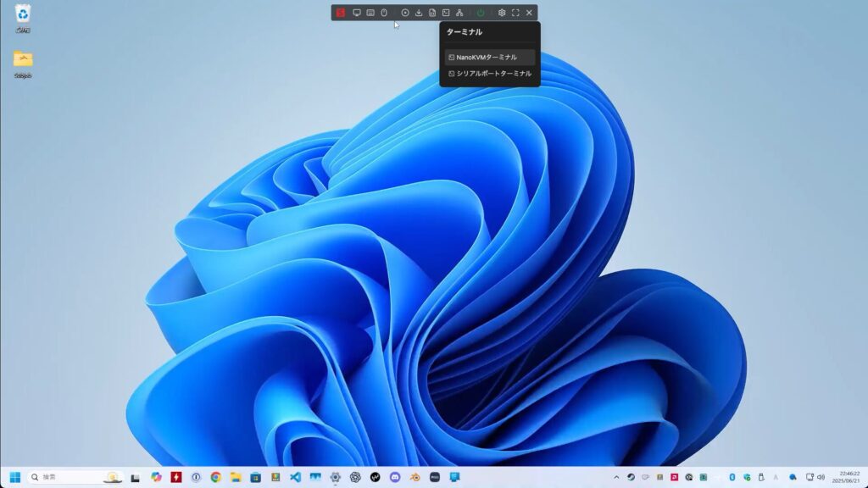Image resolution: width=868 pixels, height=488 pixels.
Task: Launch Discord from the taskbar
Action: [x=395, y=477]
